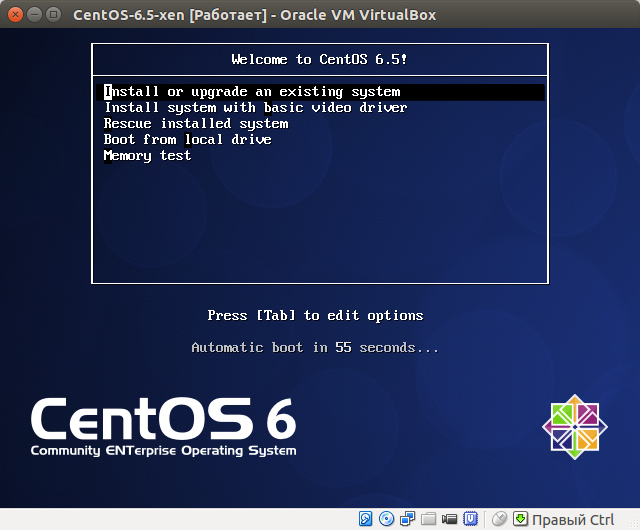Choose Rescue installed system option

coord(196,124)
